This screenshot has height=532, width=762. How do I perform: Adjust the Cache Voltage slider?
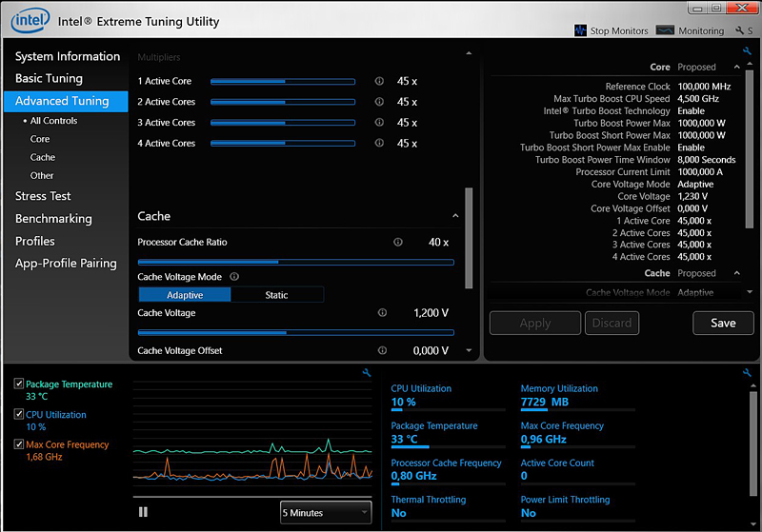(296, 332)
